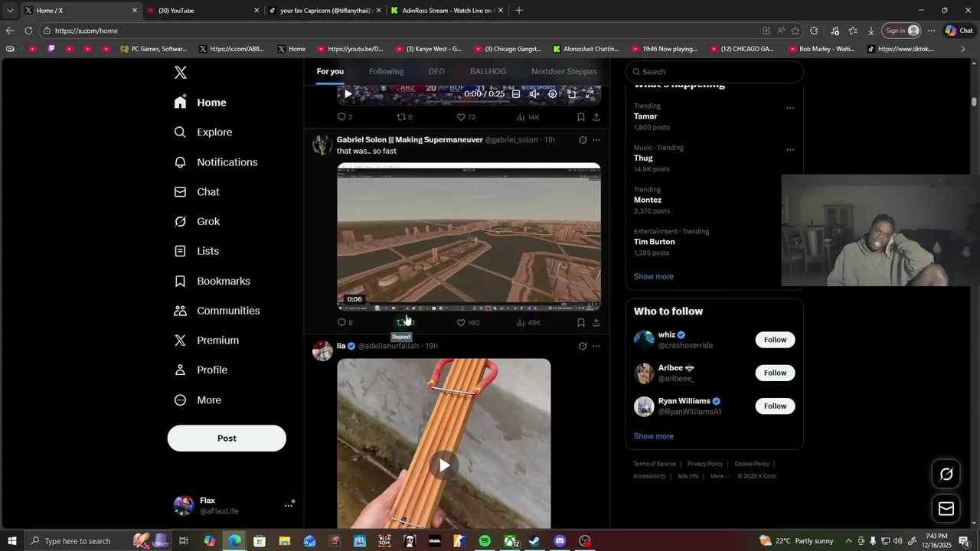This screenshot has width=980, height=551.
Task: Click the X Search input field
Action: point(714,72)
